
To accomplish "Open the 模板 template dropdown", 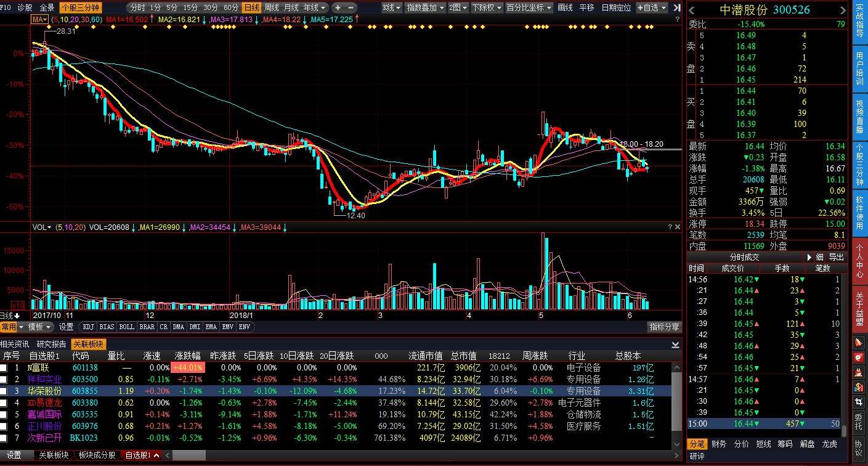I will (x=40, y=327).
